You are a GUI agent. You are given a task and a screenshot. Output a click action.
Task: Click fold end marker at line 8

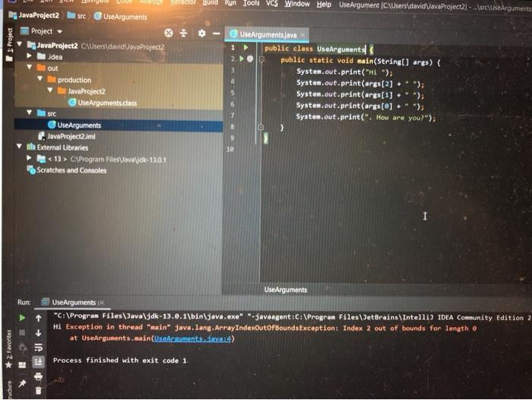261,127
